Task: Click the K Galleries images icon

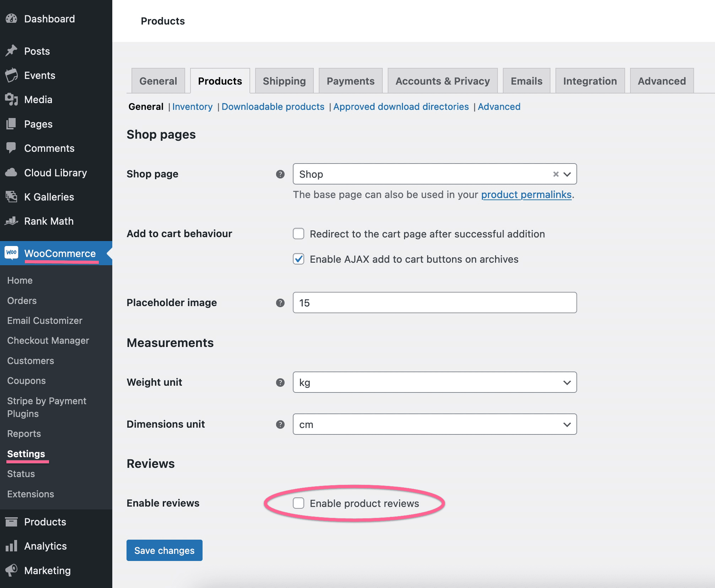Action: 11,197
